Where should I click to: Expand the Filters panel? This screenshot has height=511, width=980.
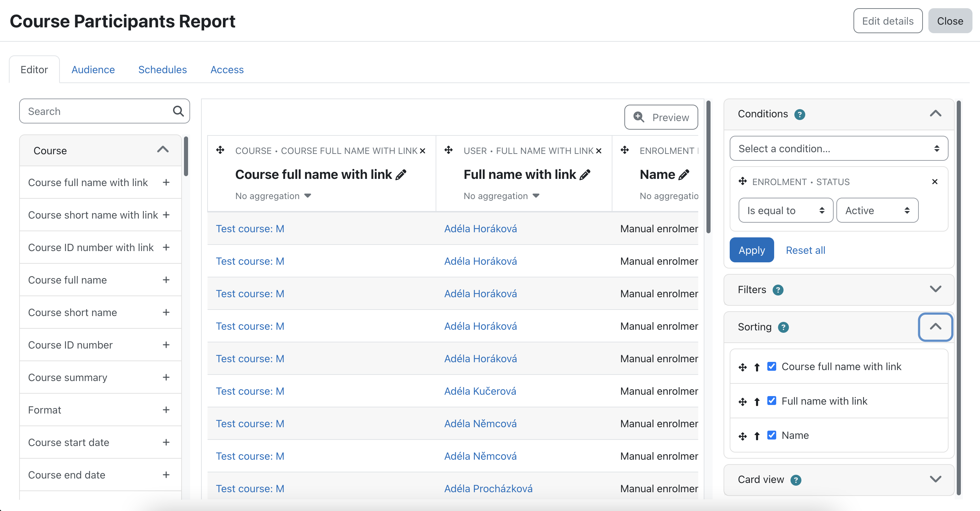[936, 289]
